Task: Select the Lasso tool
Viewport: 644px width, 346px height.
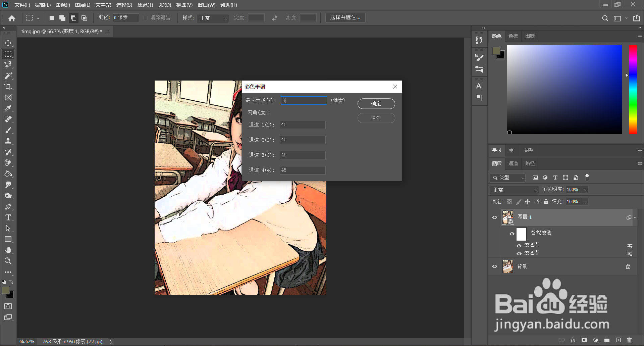Action: 8,65
